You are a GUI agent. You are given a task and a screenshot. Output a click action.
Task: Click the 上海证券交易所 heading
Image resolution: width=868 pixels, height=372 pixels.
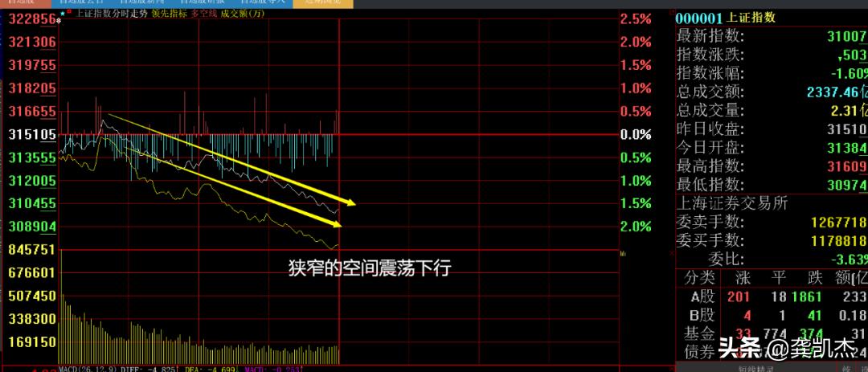click(x=732, y=203)
